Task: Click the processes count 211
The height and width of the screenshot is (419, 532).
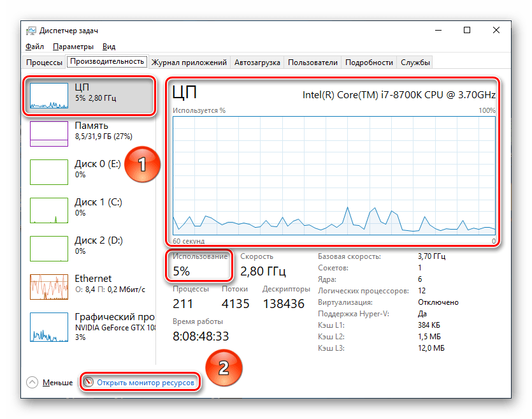Action: point(183,304)
